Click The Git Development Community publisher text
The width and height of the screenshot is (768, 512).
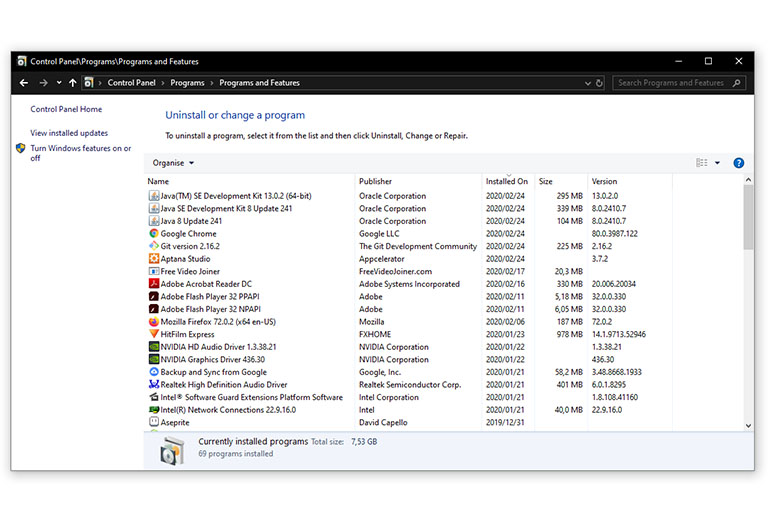click(x=418, y=246)
